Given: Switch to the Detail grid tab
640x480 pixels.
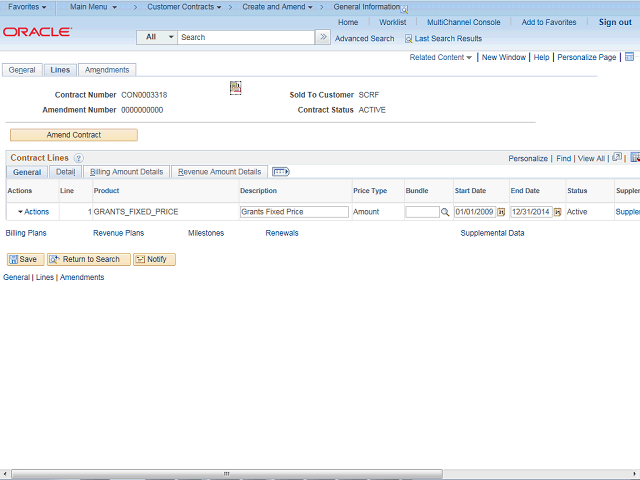Looking at the screenshot, I should point(65,172).
